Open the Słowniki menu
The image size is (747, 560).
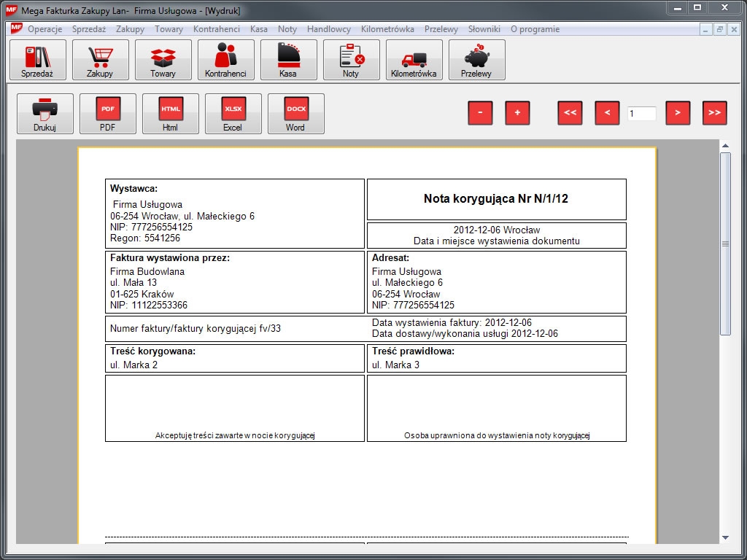click(484, 29)
